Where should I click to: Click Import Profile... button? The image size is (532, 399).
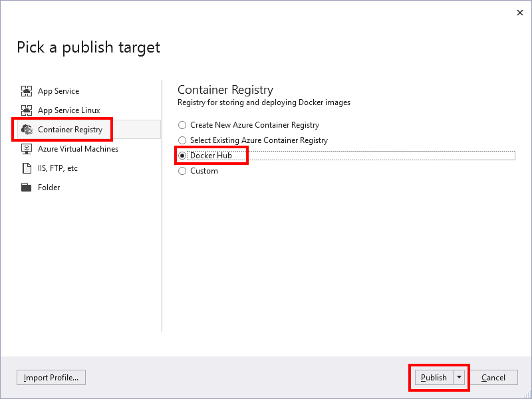(x=51, y=378)
